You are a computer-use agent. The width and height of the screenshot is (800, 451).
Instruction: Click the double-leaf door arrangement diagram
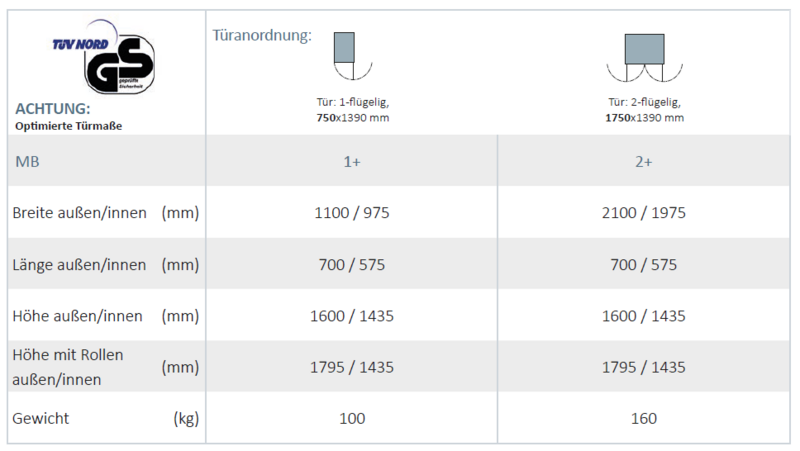click(x=644, y=60)
